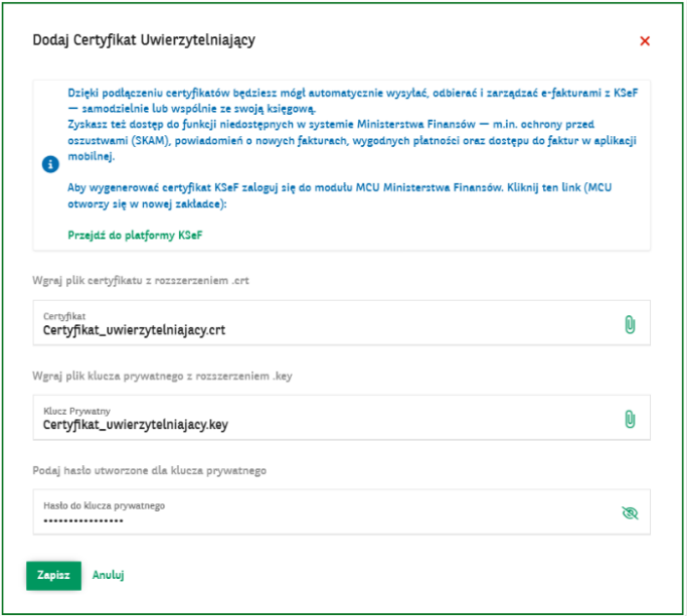Save with the Zapisz button
Viewport: 687px width, 616px height.
tap(54, 576)
